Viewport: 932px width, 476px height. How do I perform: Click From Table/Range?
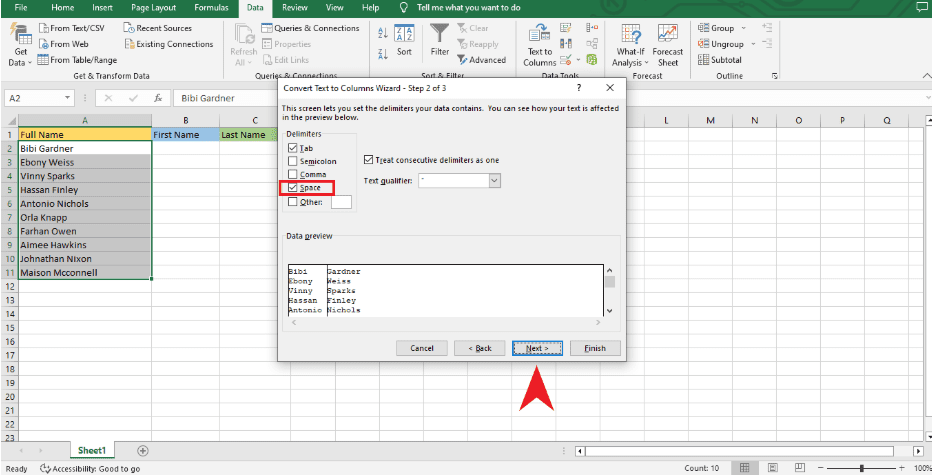77,60
